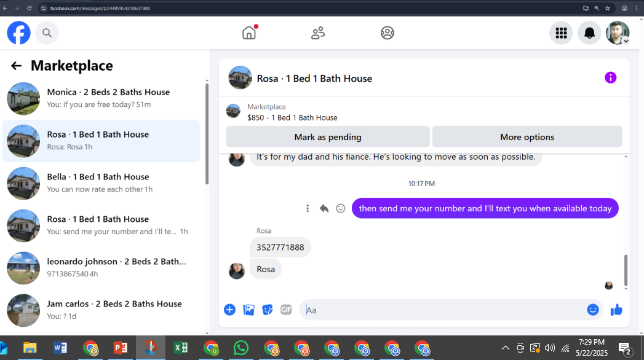This screenshot has height=360, width=644.
Task: Open the Facebook menu grid icon
Action: [561, 33]
